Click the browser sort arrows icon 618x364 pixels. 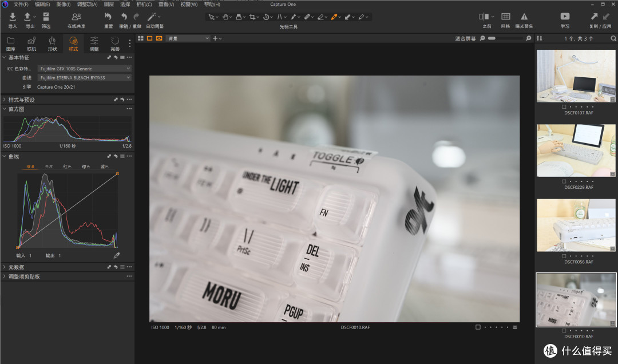(x=539, y=38)
